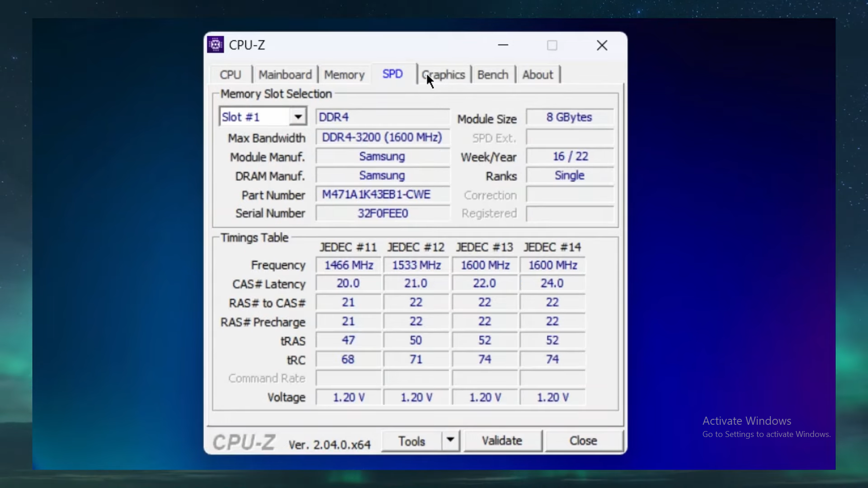Click JEDEC #11 Voltage 1.20 V cell
Image resolution: width=868 pixels, height=488 pixels.
[349, 397]
